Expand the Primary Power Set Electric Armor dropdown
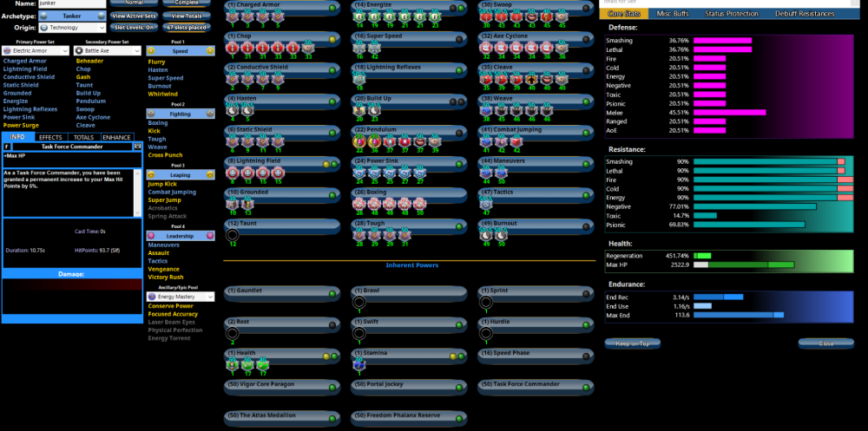The height and width of the screenshot is (431, 868). pos(36,51)
